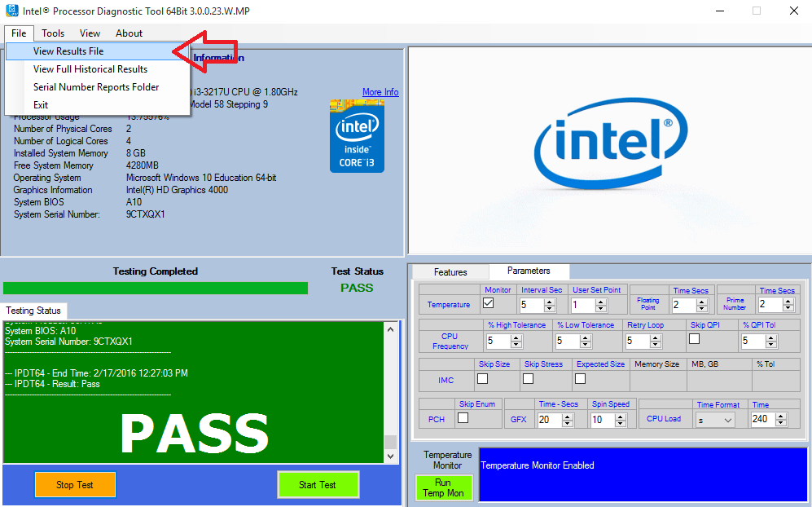Click the 'Testing Completed' label
The width and height of the screenshot is (812, 507).
pyautogui.click(x=156, y=271)
